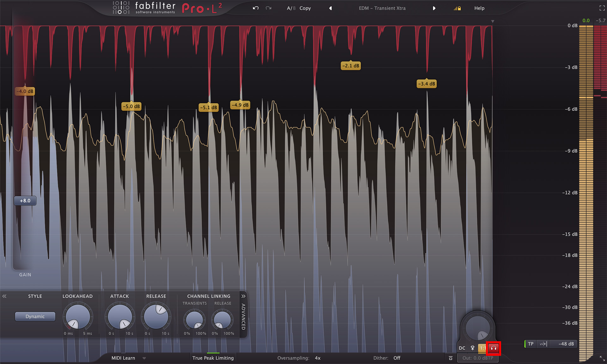Viewport: 607px width, 364px height.
Task: Click the Redo arrow icon
Action: click(268, 8)
